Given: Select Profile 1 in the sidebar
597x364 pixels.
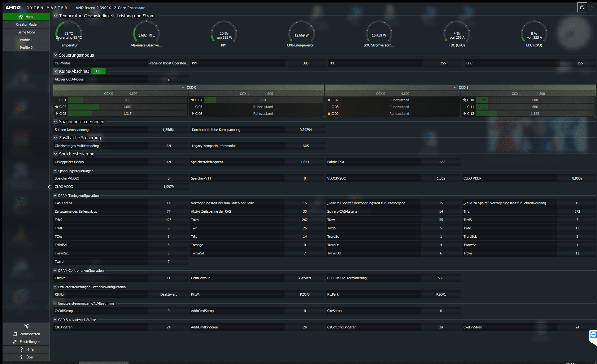Looking at the screenshot, I should click(26, 40).
